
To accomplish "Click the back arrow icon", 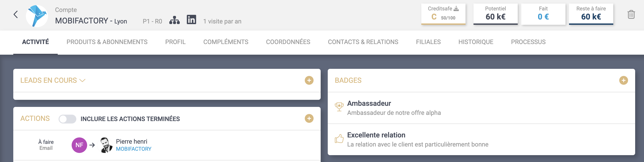I will pos(15,15).
